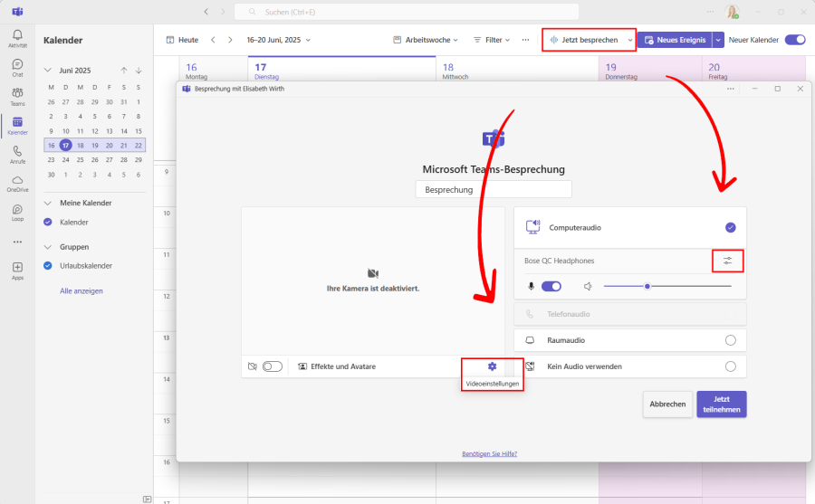Toggle the microphone switch

[551, 286]
